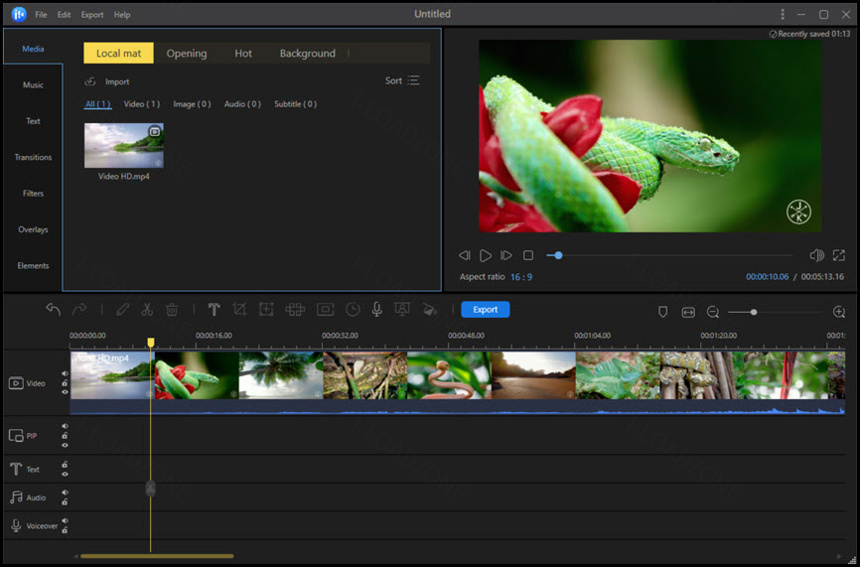Delete selected clip with trash icon
860x567 pixels.
pos(172,309)
